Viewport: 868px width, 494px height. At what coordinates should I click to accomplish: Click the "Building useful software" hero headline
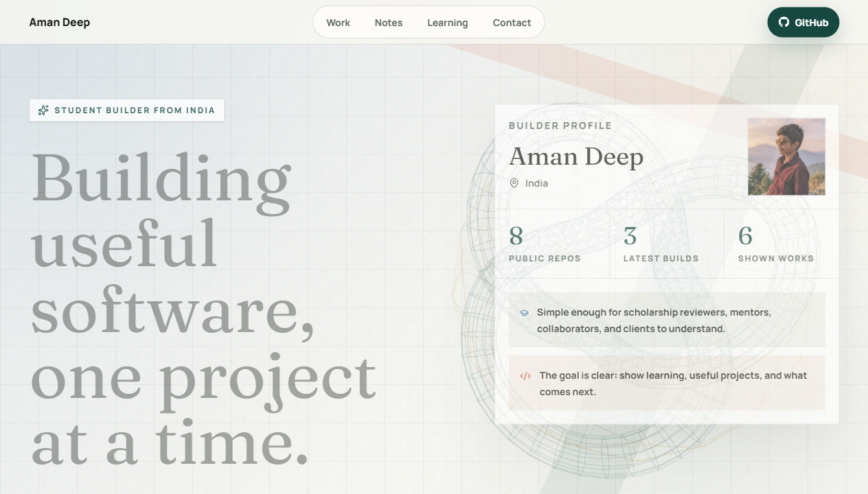(x=204, y=309)
